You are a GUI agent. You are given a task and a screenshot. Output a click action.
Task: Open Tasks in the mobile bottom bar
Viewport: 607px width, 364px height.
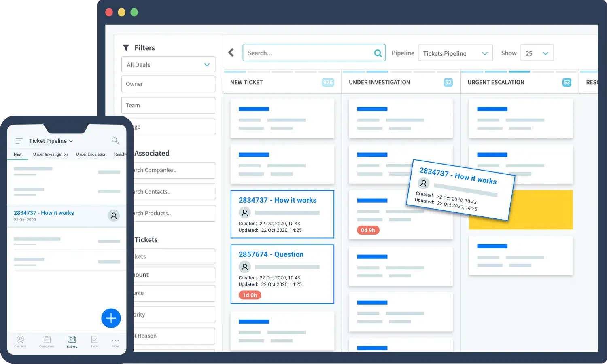click(95, 341)
